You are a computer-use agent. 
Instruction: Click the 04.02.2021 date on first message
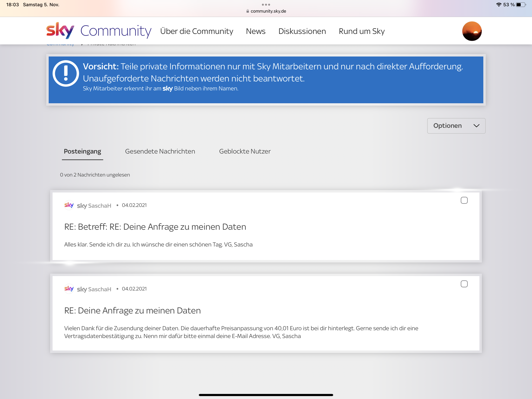(x=134, y=205)
